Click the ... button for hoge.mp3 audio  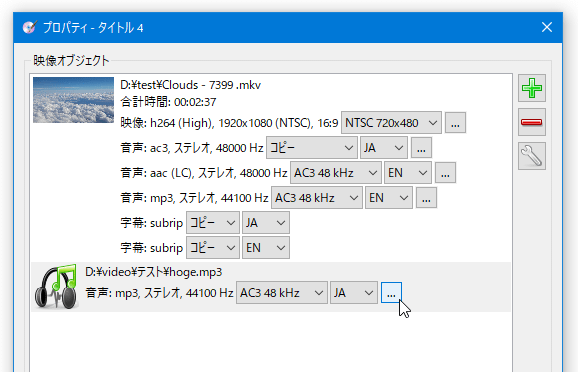pos(391,293)
